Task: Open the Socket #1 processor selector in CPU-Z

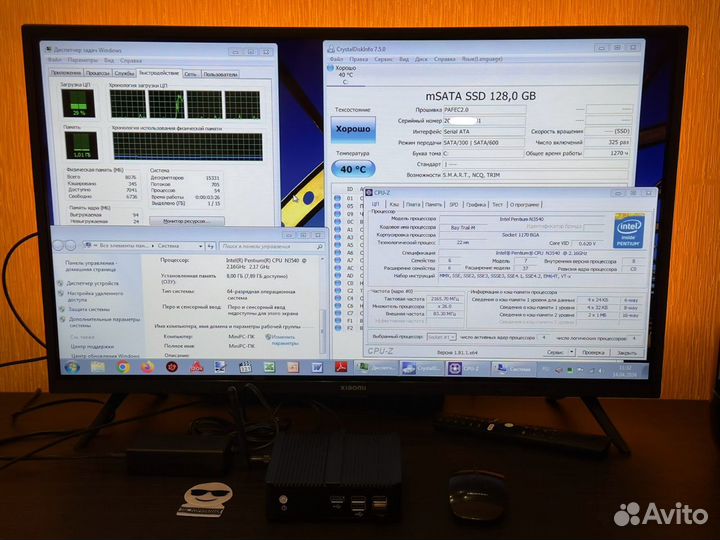Action: pyautogui.click(x=441, y=337)
